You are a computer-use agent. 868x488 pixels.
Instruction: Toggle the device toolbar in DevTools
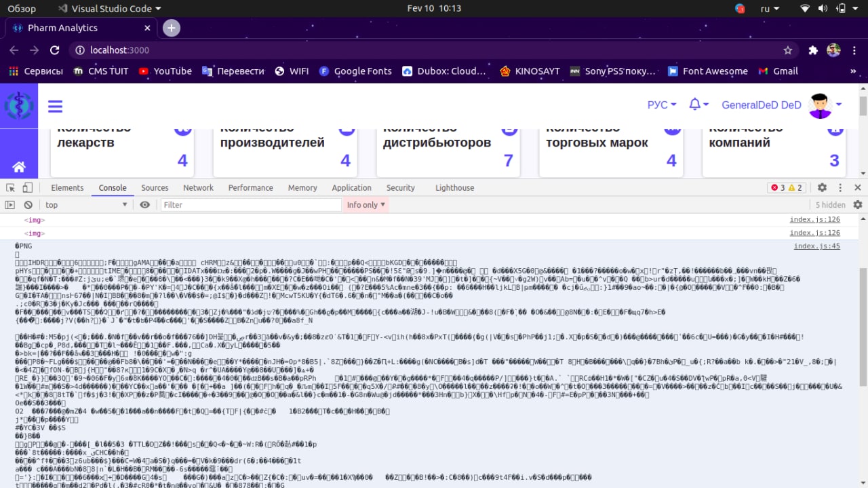pyautogui.click(x=27, y=188)
